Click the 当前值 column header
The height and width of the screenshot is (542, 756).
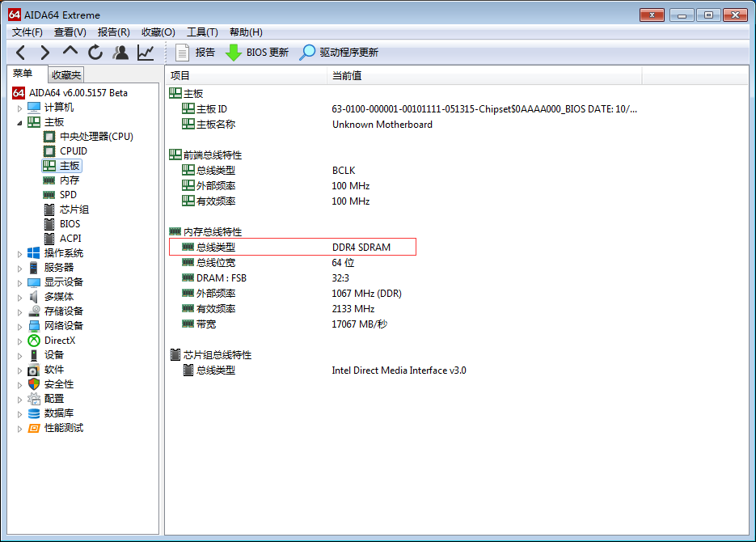pos(484,76)
